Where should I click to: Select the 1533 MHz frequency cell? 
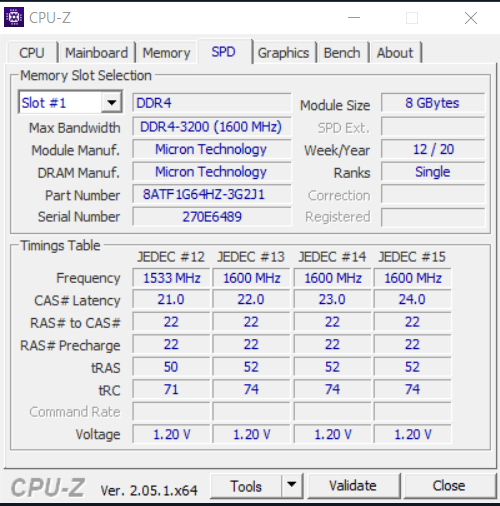coord(171,278)
